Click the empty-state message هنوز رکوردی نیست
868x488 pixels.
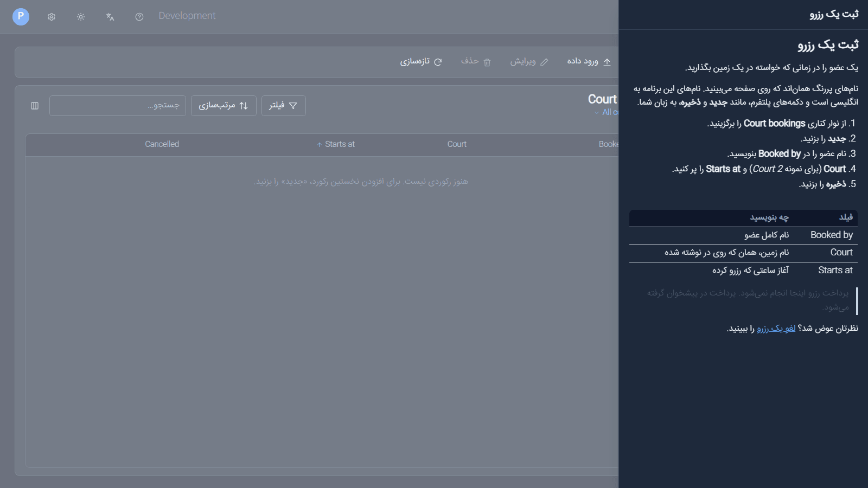coord(361,182)
